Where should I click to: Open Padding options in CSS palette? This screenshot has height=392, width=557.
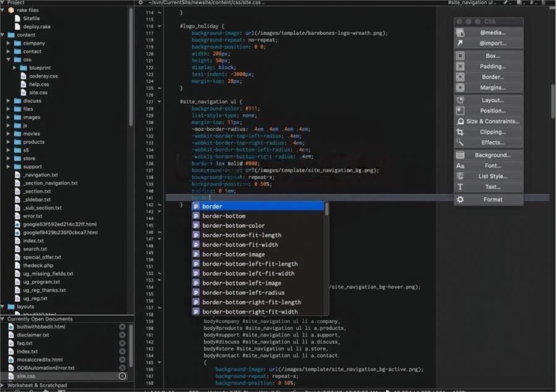pyautogui.click(x=488, y=66)
